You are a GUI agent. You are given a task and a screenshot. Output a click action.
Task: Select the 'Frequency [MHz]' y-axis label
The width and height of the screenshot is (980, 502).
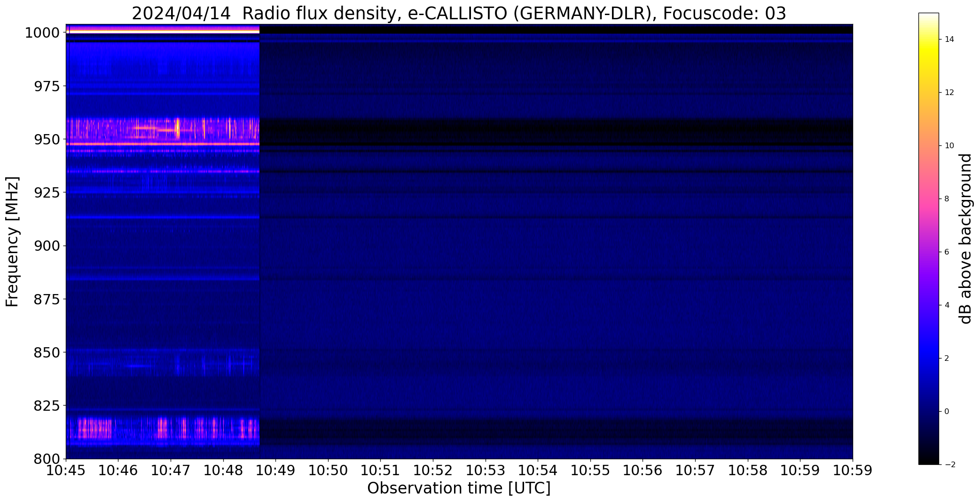point(12,241)
